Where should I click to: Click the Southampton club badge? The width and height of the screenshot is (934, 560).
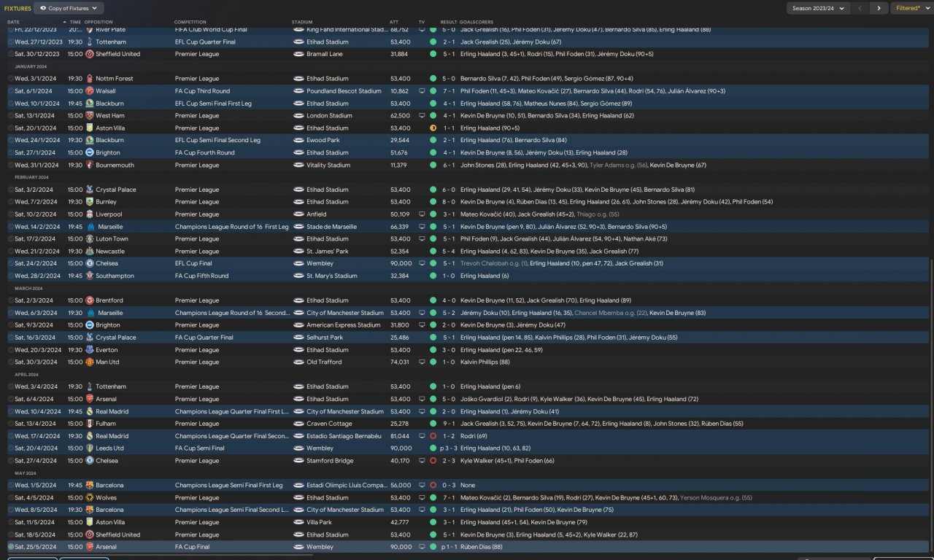point(89,276)
